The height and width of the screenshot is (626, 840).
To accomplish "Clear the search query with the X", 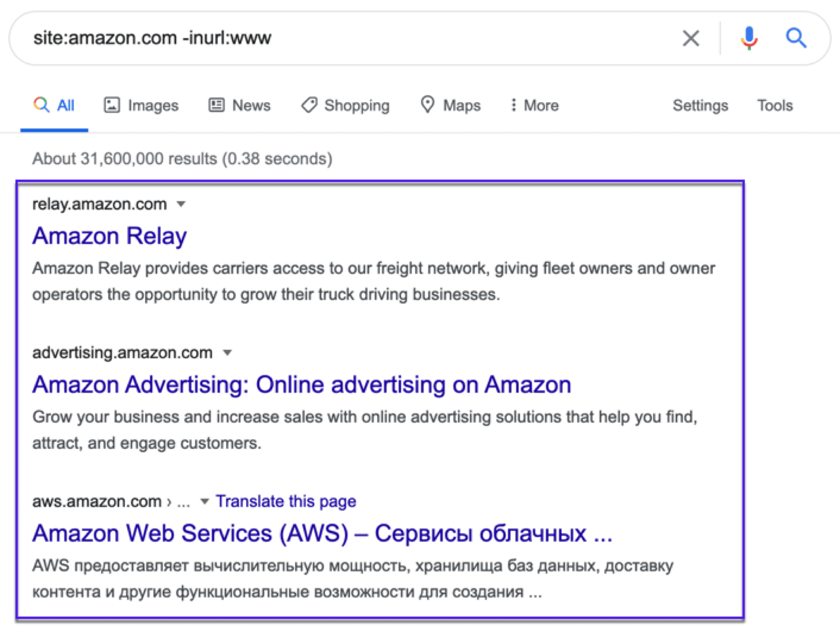I will pyautogui.click(x=690, y=38).
